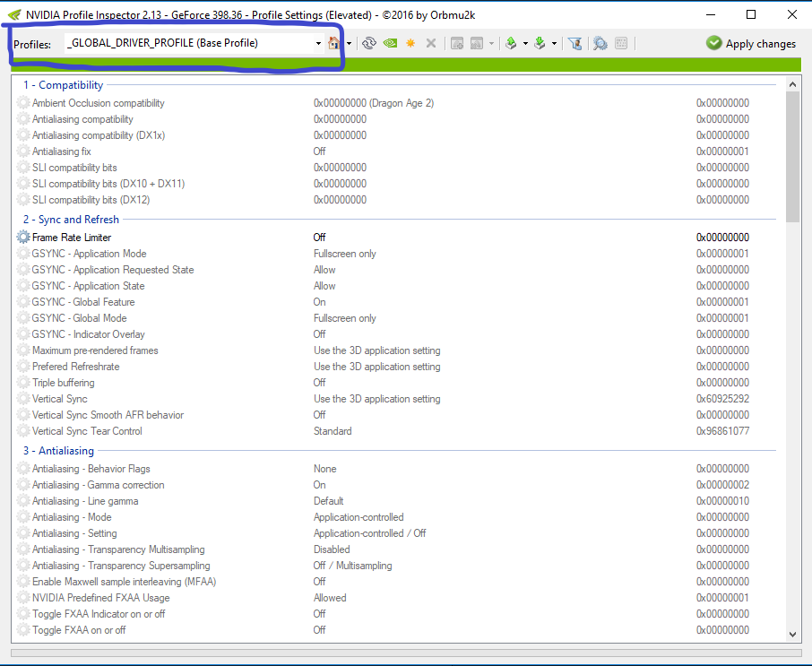
Task: Remove application from current profile icon
Action: [477, 44]
